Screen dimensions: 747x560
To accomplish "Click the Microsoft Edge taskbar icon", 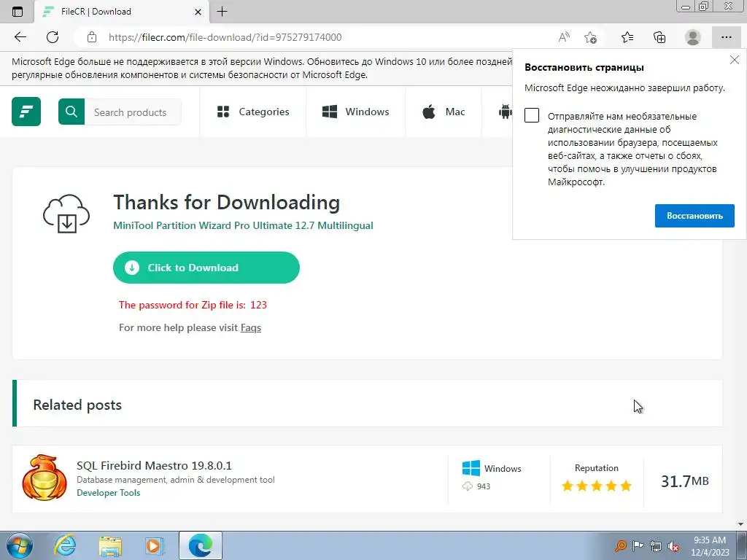I will tap(200, 545).
